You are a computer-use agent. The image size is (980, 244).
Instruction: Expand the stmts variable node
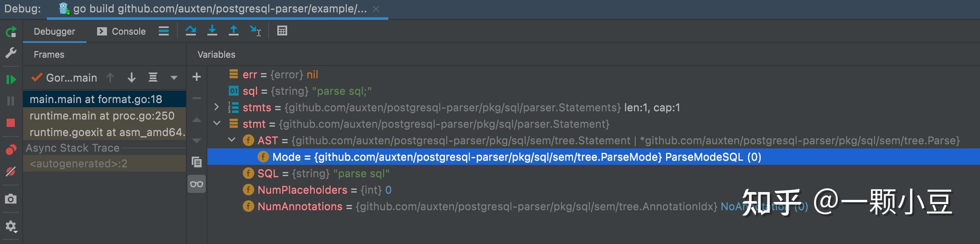(x=217, y=108)
